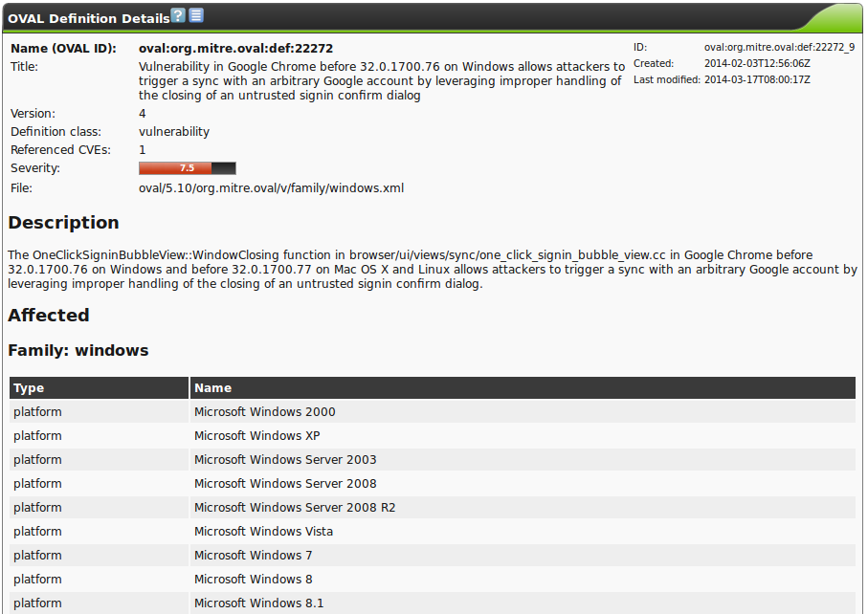Open the help icon beside OVAL Definition Details
The height and width of the screenshot is (614, 868).
coord(178,15)
